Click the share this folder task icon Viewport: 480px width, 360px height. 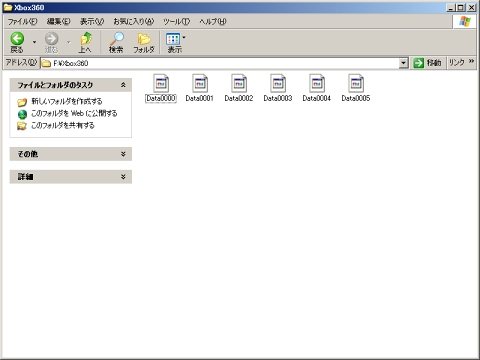click(x=22, y=126)
